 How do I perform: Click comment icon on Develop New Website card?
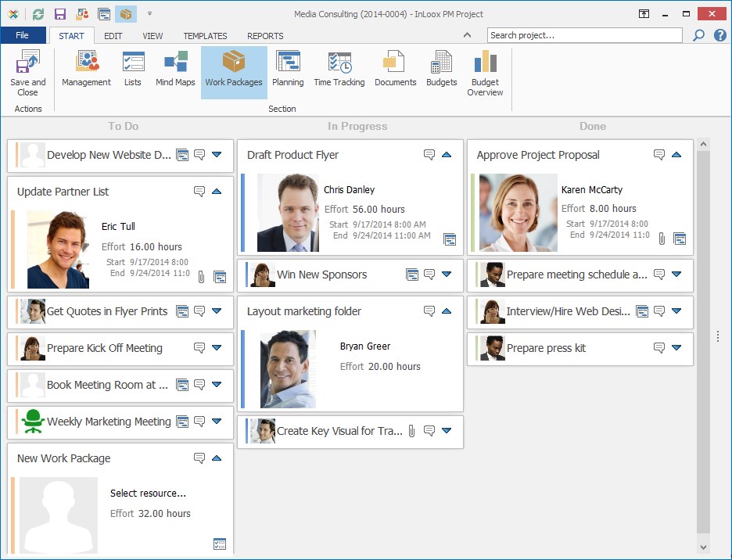tap(199, 155)
